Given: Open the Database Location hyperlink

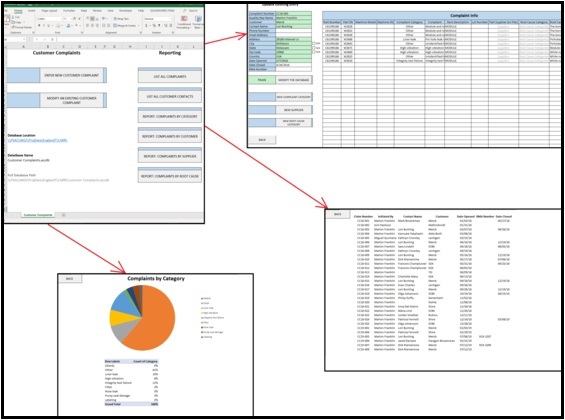Looking at the screenshot, I should 37,140.
